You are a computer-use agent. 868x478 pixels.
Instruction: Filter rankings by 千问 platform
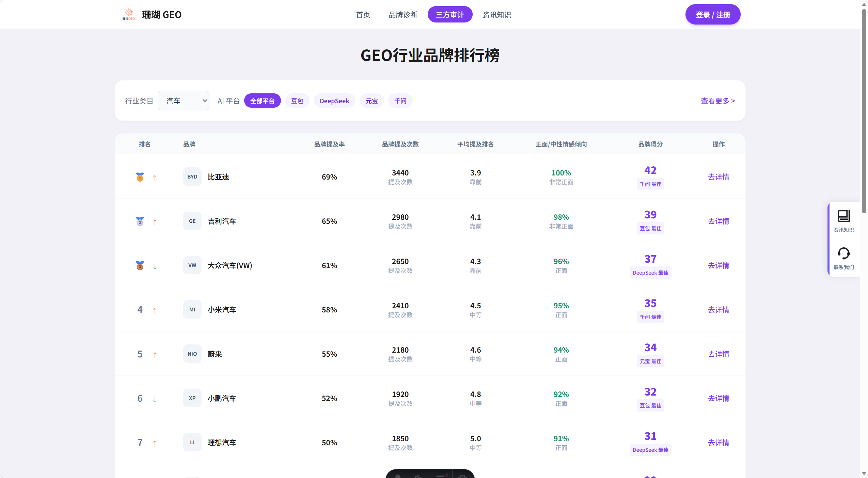(400, 101)
